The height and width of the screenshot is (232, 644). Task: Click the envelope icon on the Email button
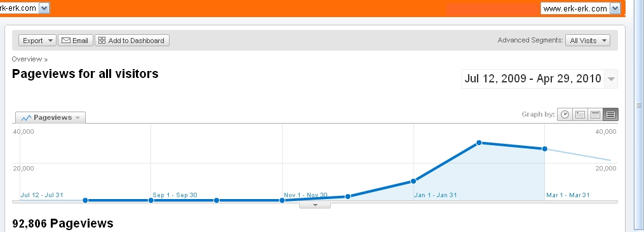(x=65, y=40)
